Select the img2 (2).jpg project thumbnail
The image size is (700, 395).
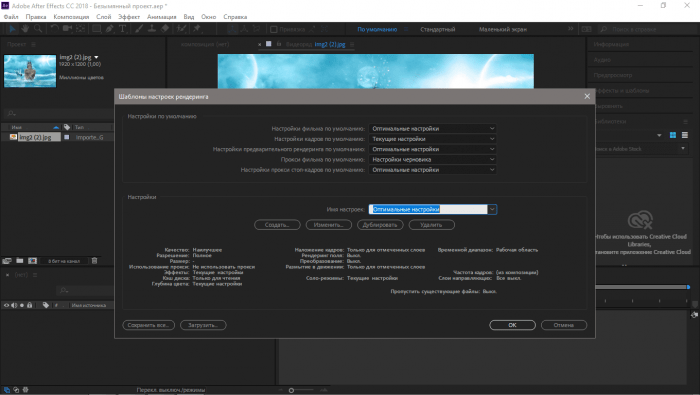pos(30,71)
